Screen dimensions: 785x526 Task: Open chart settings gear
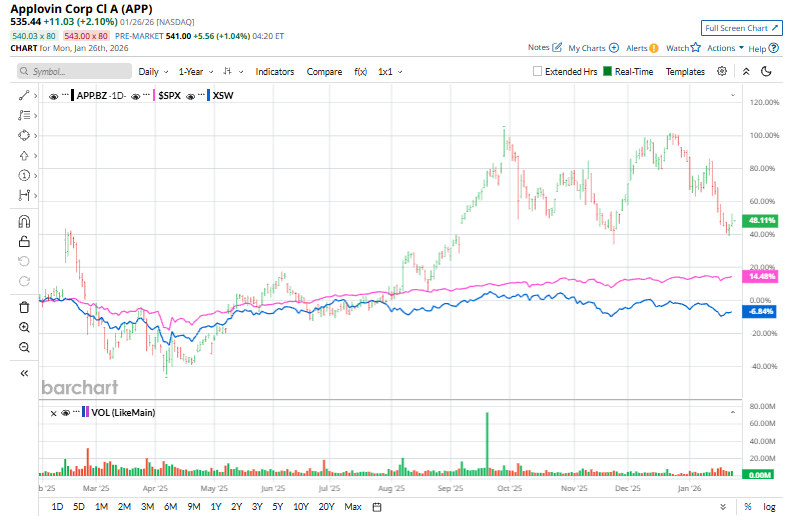(721, 71)
